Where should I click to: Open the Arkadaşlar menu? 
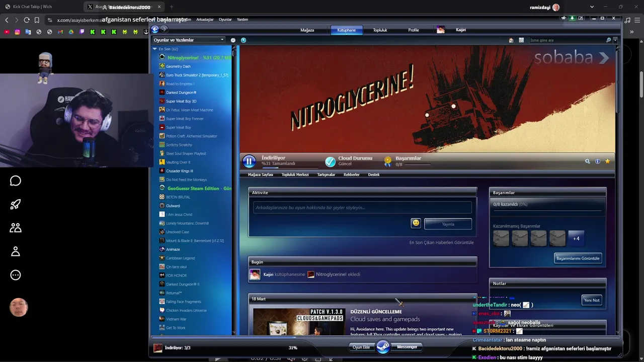click(x=205, y=20)
